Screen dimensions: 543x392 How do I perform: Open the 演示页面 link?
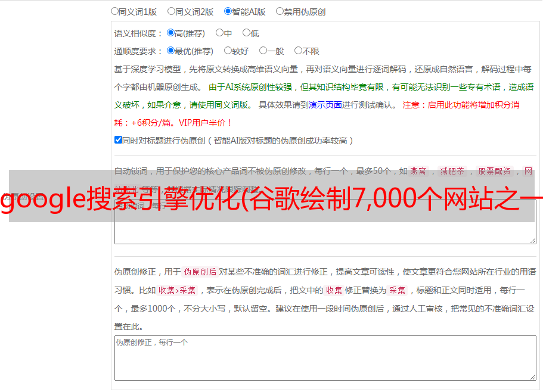(325, 105)
